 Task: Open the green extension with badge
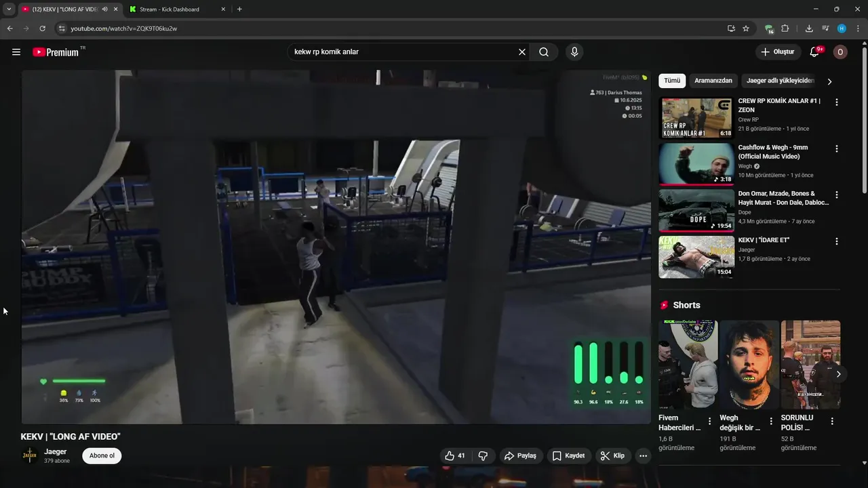[769, 28]
